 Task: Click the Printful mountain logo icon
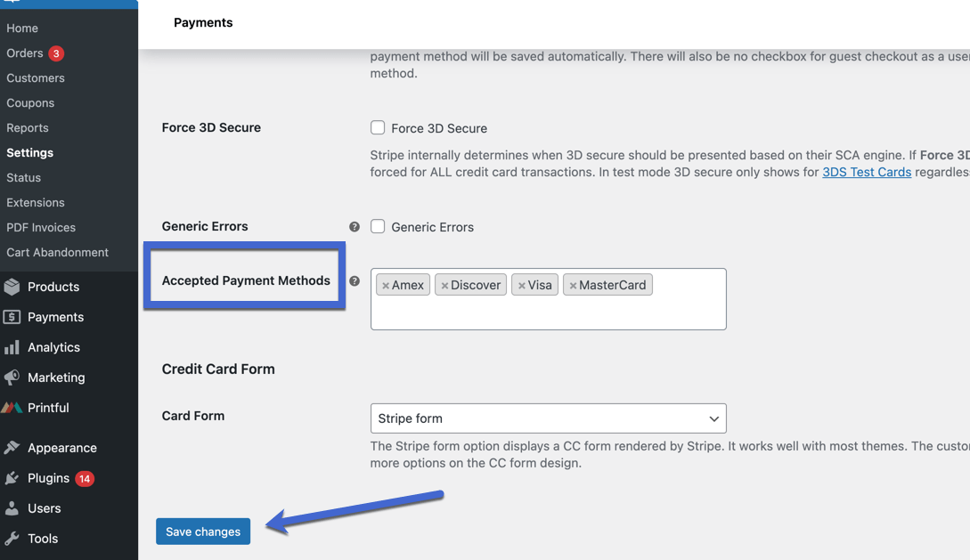pyautogui.click(x=12, y=408)
